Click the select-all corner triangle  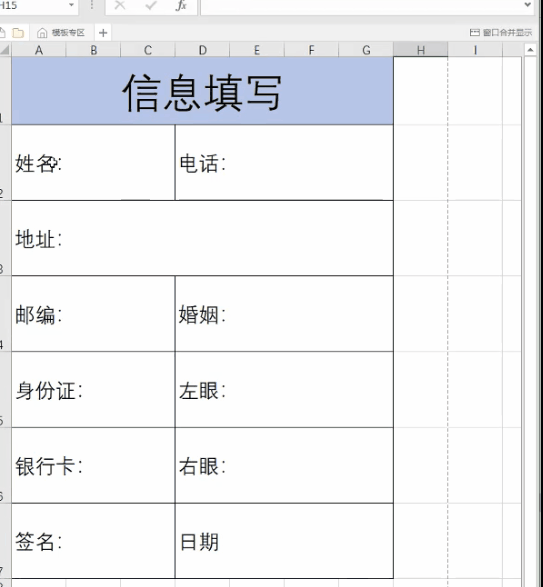click(5, 50)
